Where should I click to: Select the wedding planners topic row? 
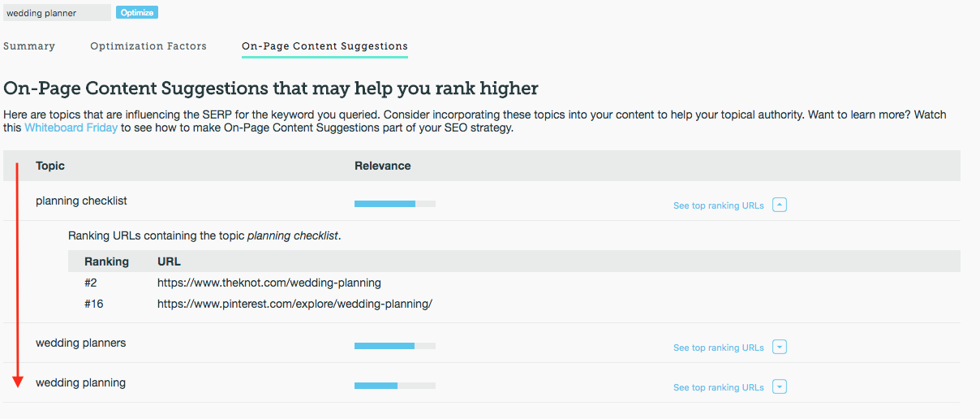coord(81,343)
